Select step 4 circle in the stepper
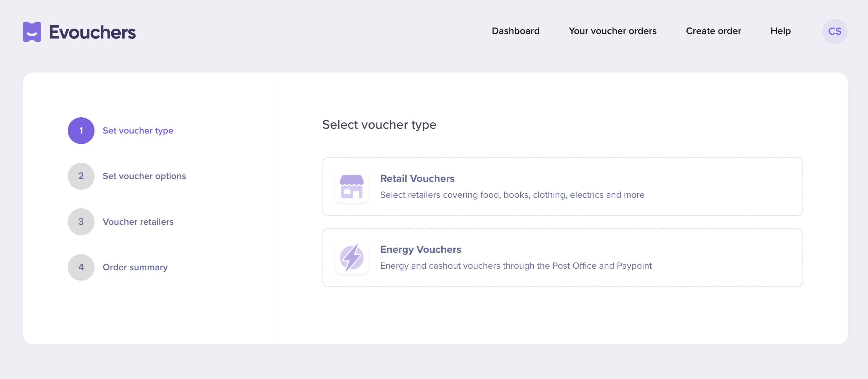This screenshot has width=868, height=379. point(81,267)
